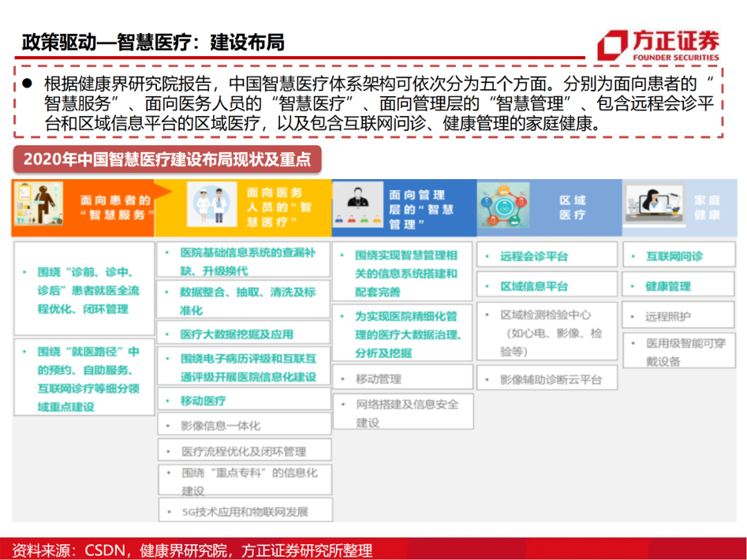This screenshot has width=747, height=560.
Task: Click the medical staff icon in "智慧医疗" header
Action: pyautogui.click(x=211, y=205)
